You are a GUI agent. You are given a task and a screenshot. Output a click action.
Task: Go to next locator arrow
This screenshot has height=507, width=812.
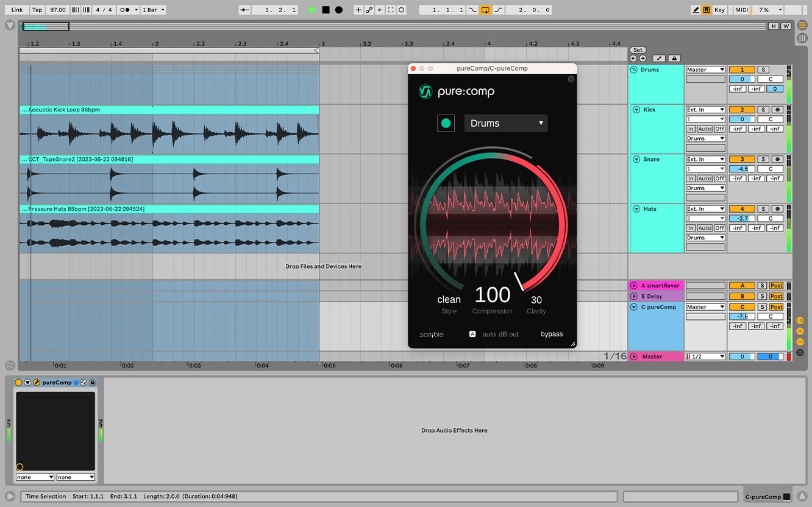click(x=642, y=58)
